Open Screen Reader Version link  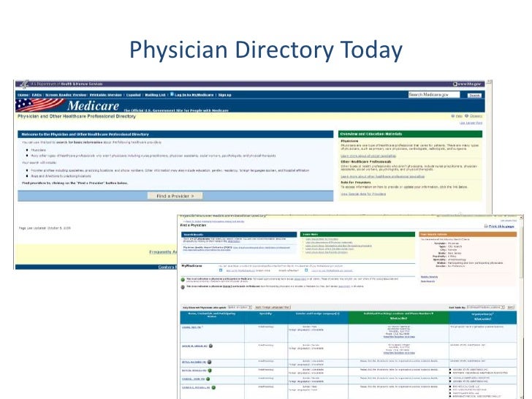coord(66,95)
